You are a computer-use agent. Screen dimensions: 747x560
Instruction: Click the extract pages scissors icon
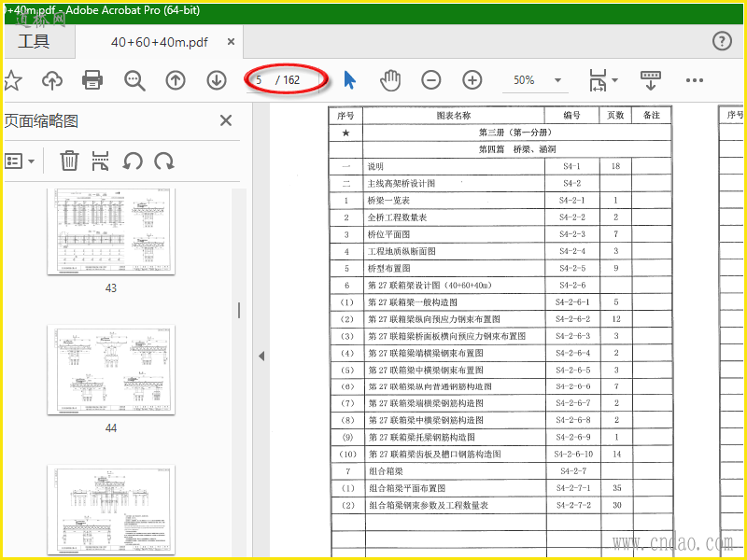[x=100, y=161]
